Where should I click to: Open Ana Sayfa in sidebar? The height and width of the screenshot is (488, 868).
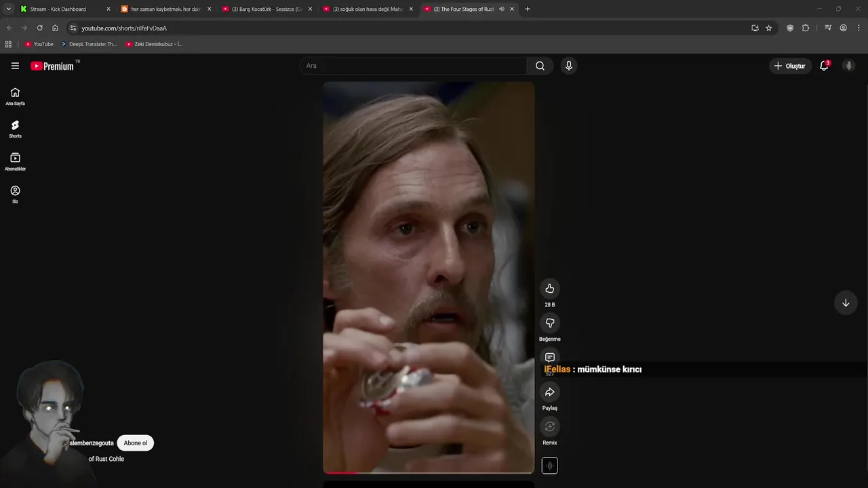tap(15, 96)
